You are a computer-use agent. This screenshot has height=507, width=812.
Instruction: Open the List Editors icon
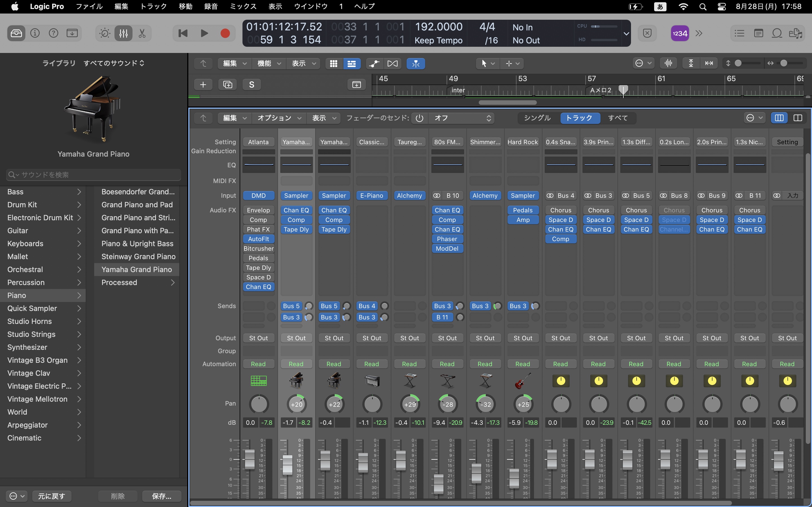point(739,33)
